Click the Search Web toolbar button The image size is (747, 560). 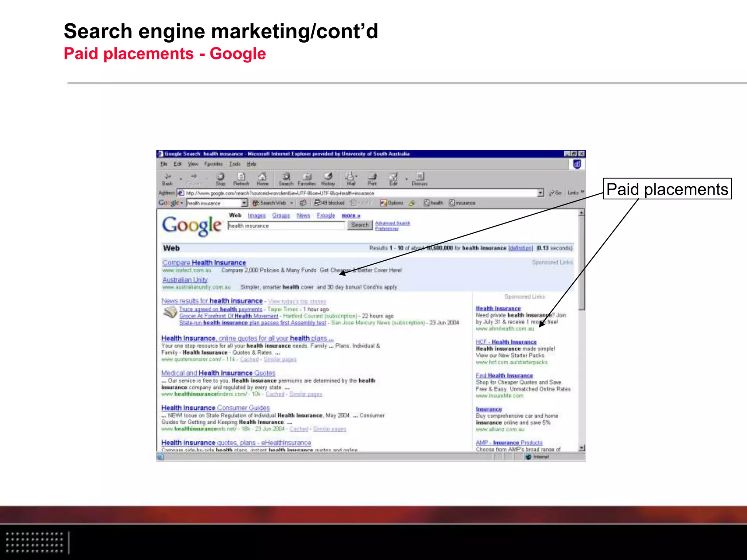click(269, 203)
